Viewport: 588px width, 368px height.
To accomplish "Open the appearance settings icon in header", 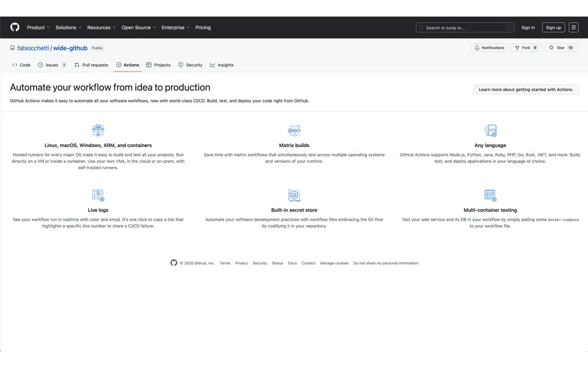I will (574, 28).
